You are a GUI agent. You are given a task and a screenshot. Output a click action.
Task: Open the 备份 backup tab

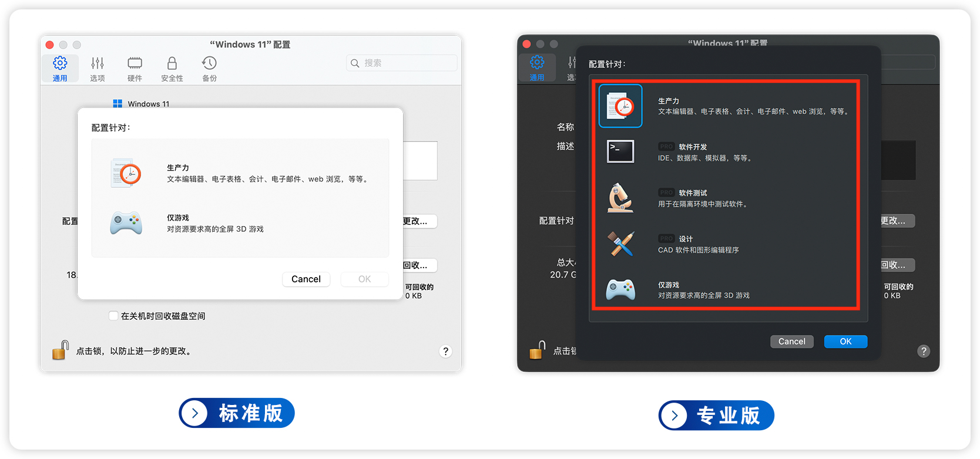tap(209, 69)
